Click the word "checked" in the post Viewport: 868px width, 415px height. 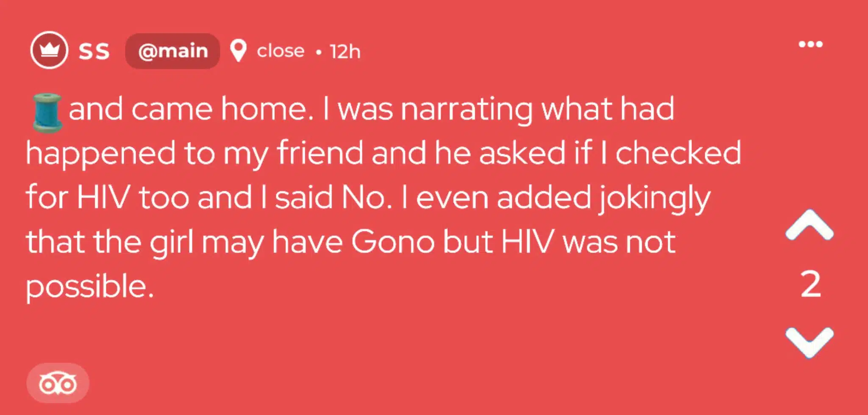tap(678, 153)
